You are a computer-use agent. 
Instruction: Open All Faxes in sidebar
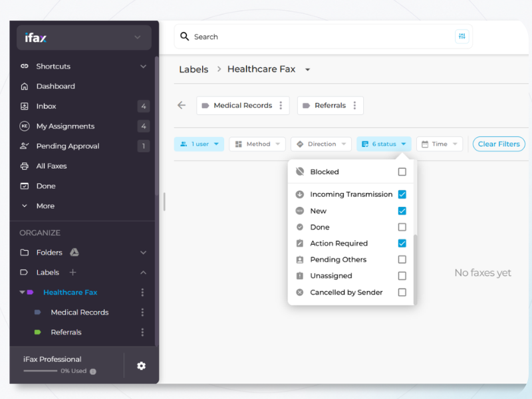[x=51, y=166]
